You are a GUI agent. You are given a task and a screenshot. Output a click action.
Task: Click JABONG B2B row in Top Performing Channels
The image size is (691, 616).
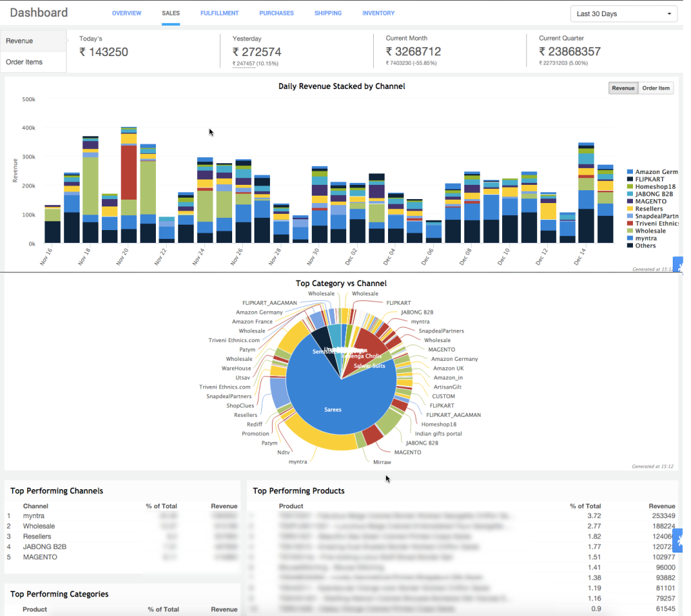pyautogui.click(x=123, y=547)
